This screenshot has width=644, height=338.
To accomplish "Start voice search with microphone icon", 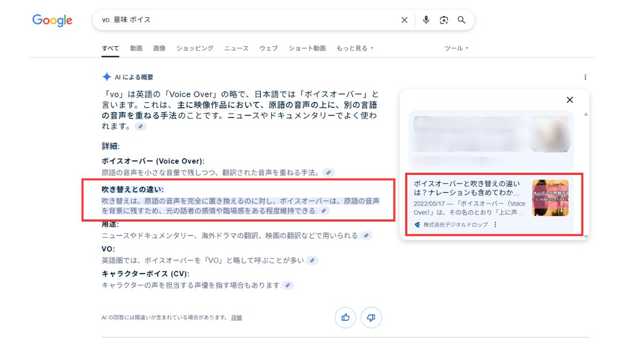I will coord(426,20).
